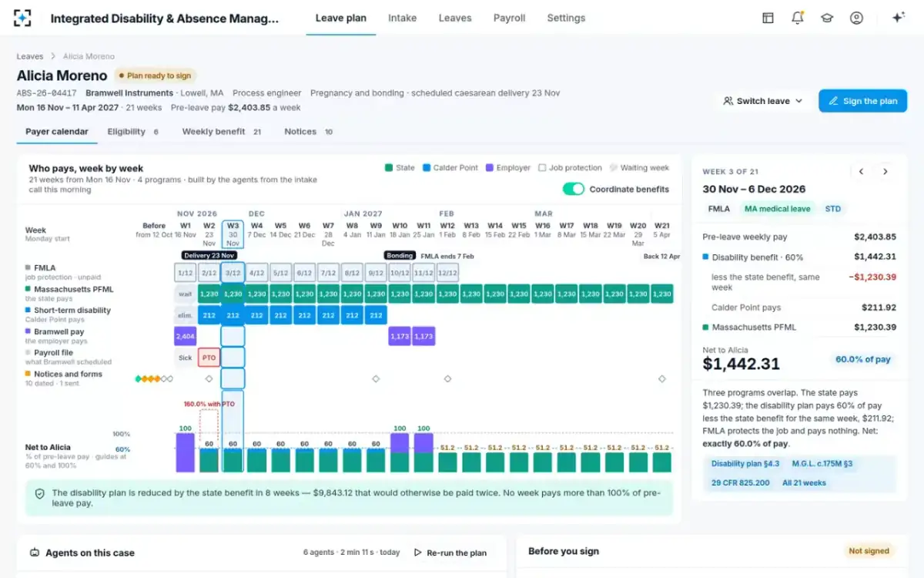This screenshot has width=924, height=578.
Task: Toggle the Calder Point legend filter
Action: (x=450, y=167)
